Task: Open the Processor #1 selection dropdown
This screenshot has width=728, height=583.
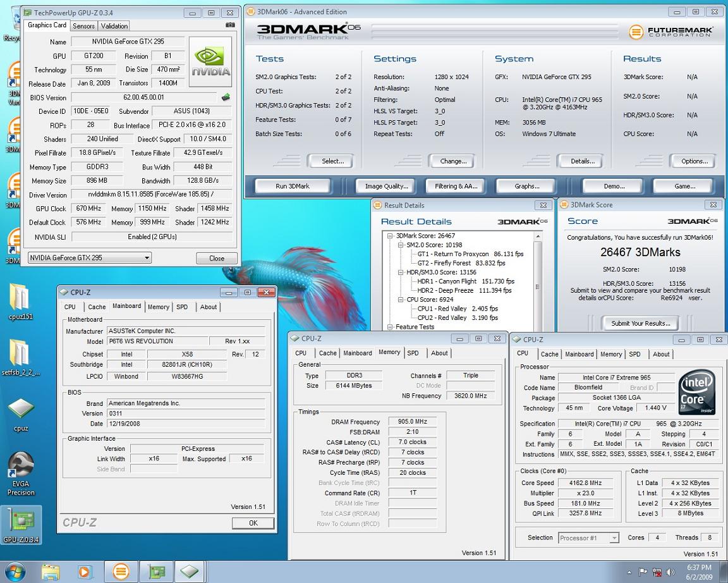Action: (588, 538)
